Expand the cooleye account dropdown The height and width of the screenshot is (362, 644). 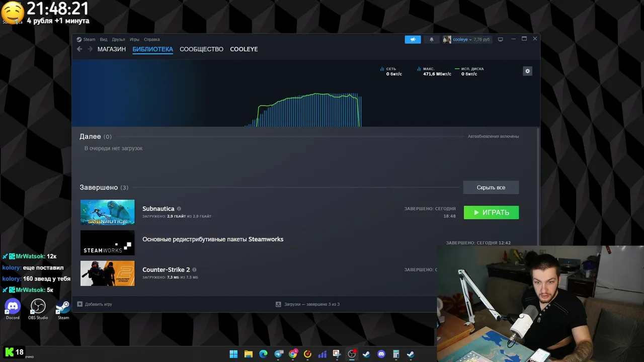(x=462, y=39)
